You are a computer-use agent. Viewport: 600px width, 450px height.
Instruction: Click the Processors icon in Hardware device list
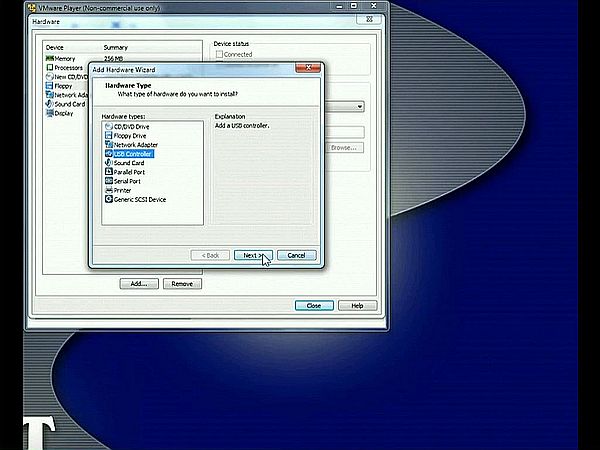pos(49,68)
